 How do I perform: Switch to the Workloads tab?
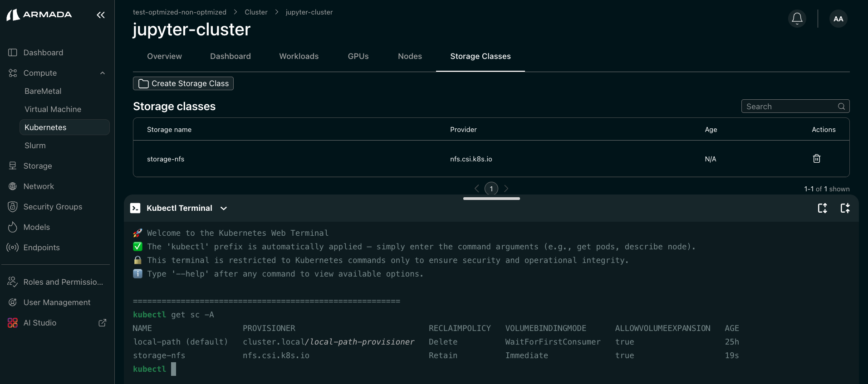tap(299, 56)
